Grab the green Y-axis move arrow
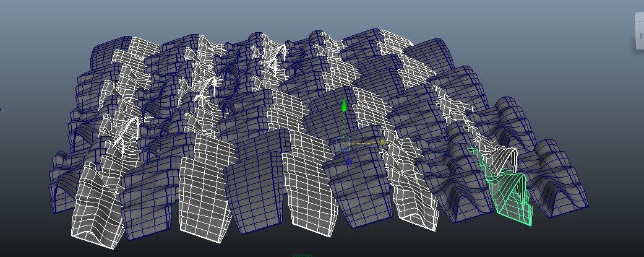 point(344,105)
